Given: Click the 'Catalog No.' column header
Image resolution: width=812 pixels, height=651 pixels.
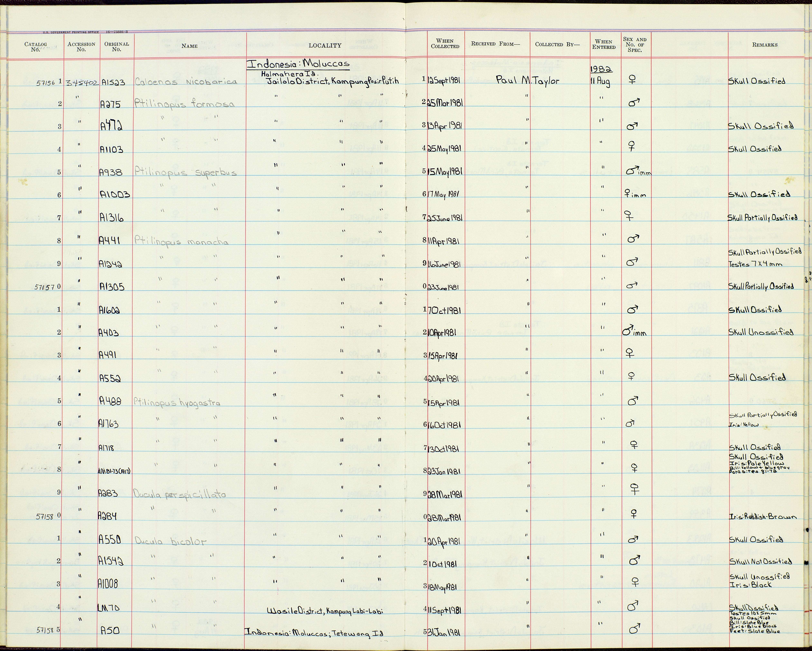Looking at the screenshot, I should 35,47.
